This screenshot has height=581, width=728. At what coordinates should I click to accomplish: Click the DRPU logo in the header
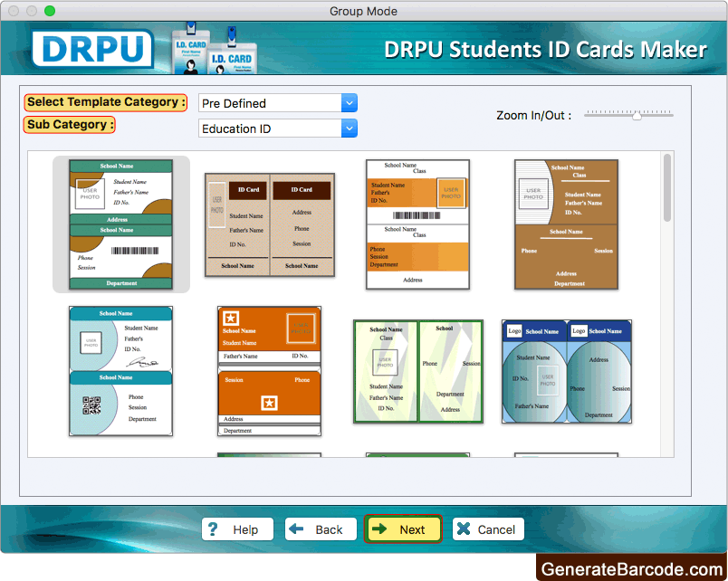tap(93, 48)
